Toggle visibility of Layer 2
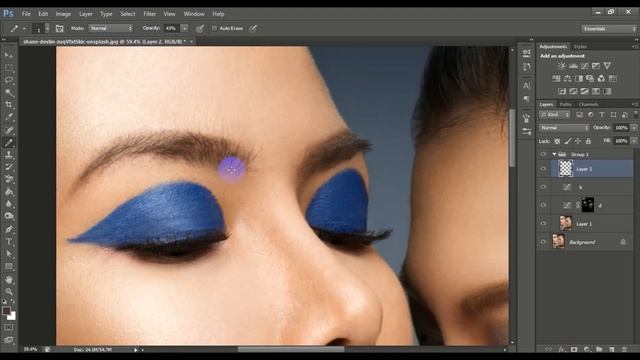640x360 pixels. [543, 169]
